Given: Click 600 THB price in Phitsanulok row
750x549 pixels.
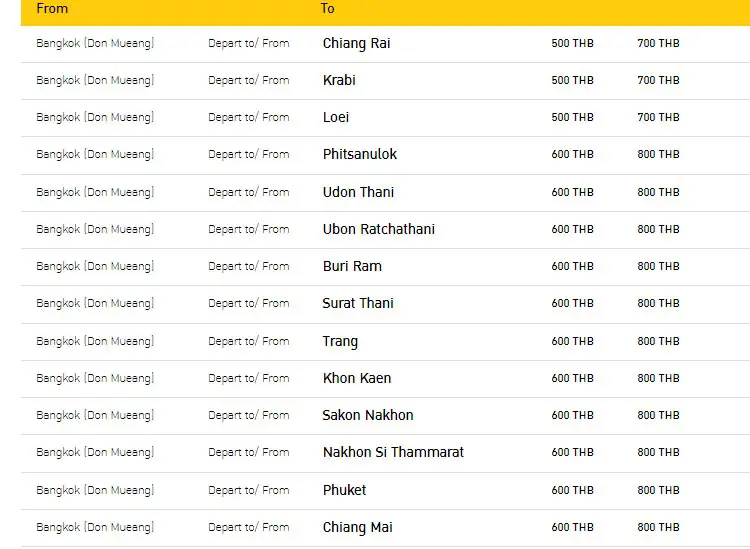Looking at the screenshot, I should (x=573, y=154).
